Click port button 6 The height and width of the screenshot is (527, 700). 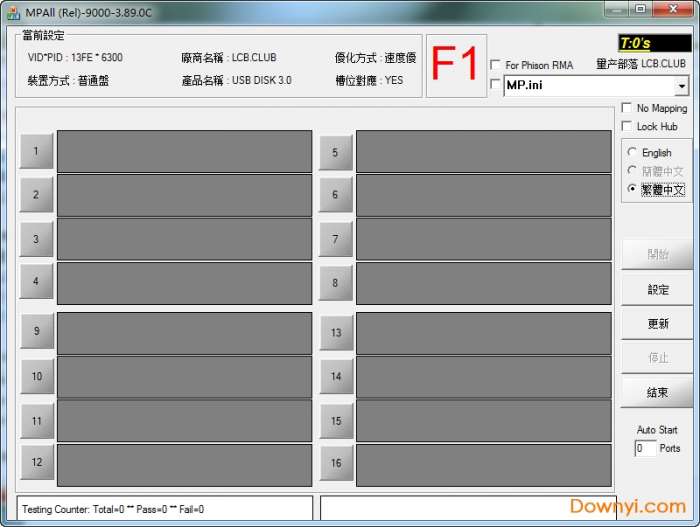coord(336,195)
